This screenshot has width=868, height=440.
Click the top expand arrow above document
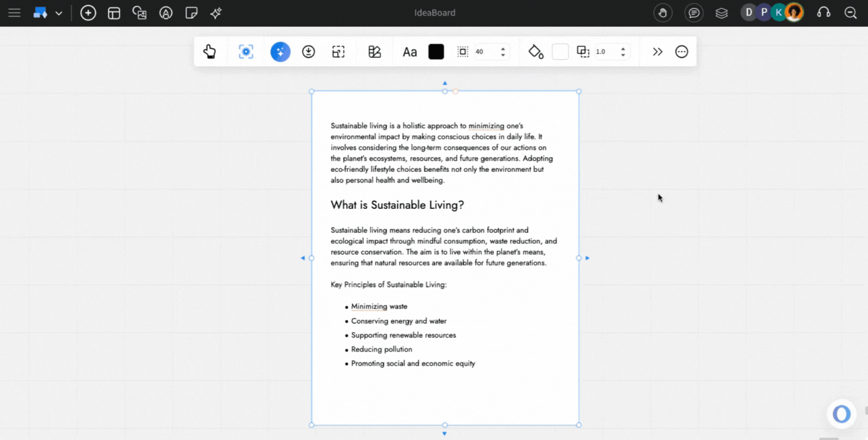445,83
